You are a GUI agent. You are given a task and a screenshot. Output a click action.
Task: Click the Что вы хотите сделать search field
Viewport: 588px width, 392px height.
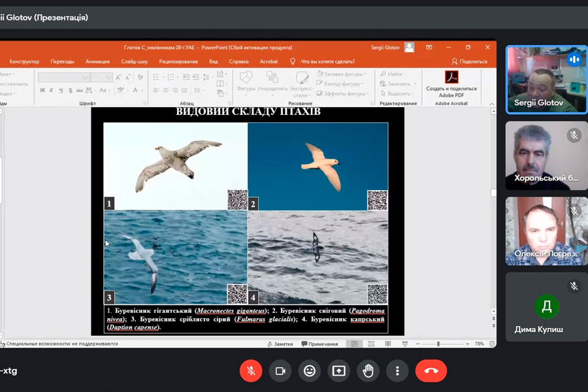pos(327,61)
